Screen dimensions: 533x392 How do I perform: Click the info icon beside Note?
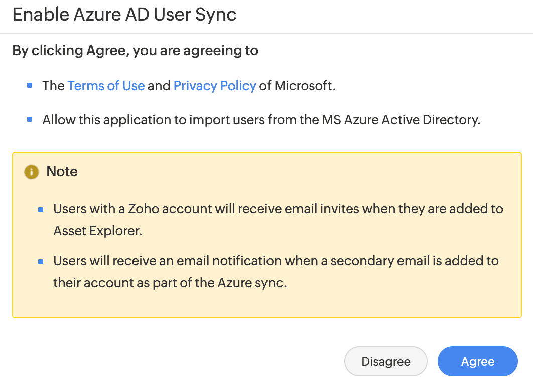click(x=31, y=172)
